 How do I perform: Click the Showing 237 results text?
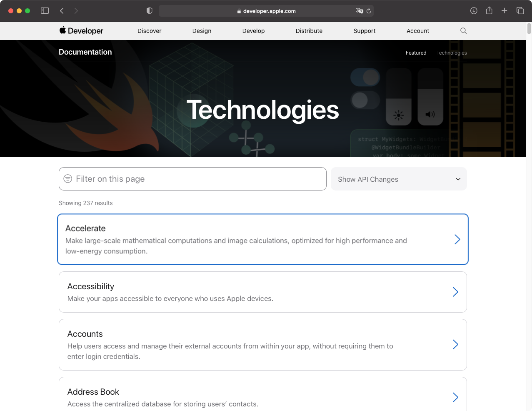coord(86,203)
